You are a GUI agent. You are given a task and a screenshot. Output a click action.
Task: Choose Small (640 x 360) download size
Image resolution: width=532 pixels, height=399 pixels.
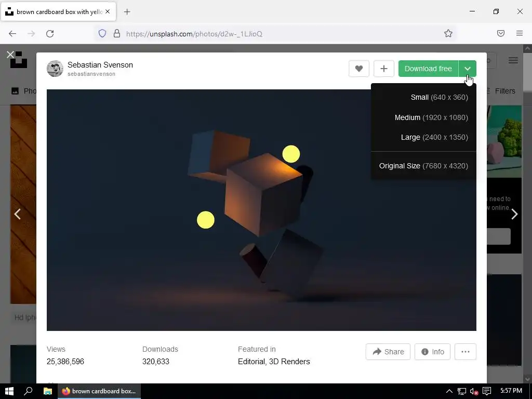point(439,97)
